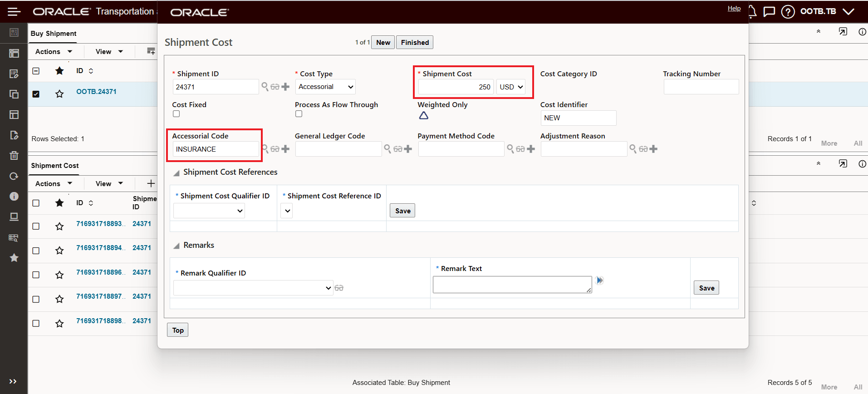Viewport: 868px width, 394px height.
Task: Collapse the Remarks section
Action: pyautogui.click(x=177, y=246)
